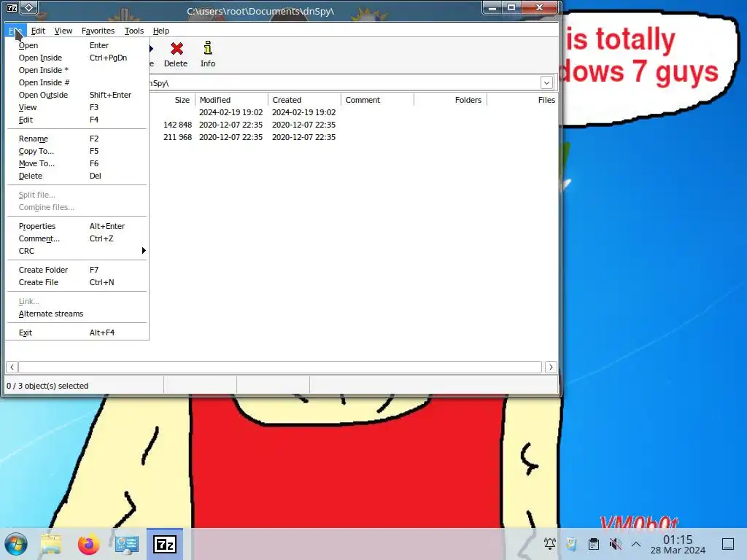Select Comment... menu entry
The height and width of the screenshot is (560, 747).
tap(77, 238)
